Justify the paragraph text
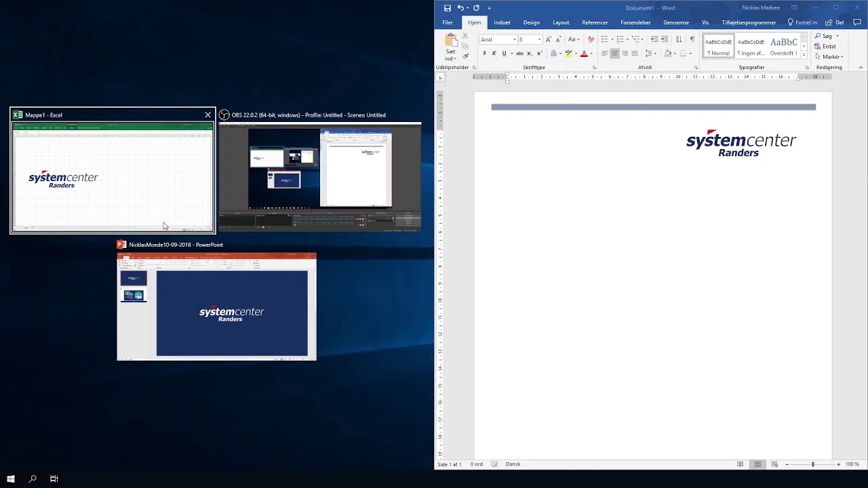Viewport: 868px width, 488px height. coord(635,54)
